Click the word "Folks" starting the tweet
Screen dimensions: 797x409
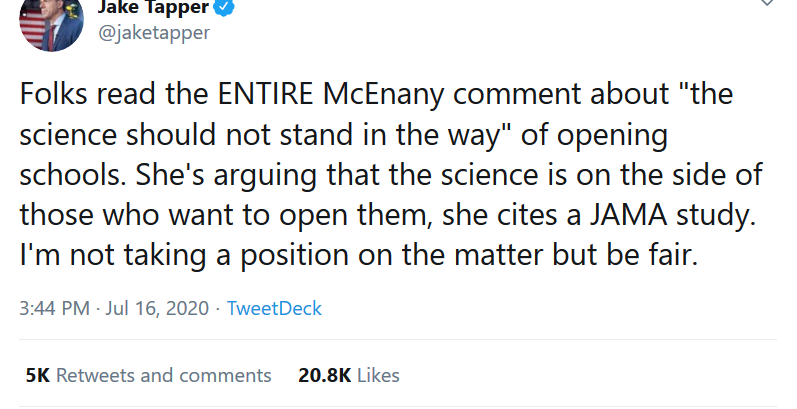54,97
